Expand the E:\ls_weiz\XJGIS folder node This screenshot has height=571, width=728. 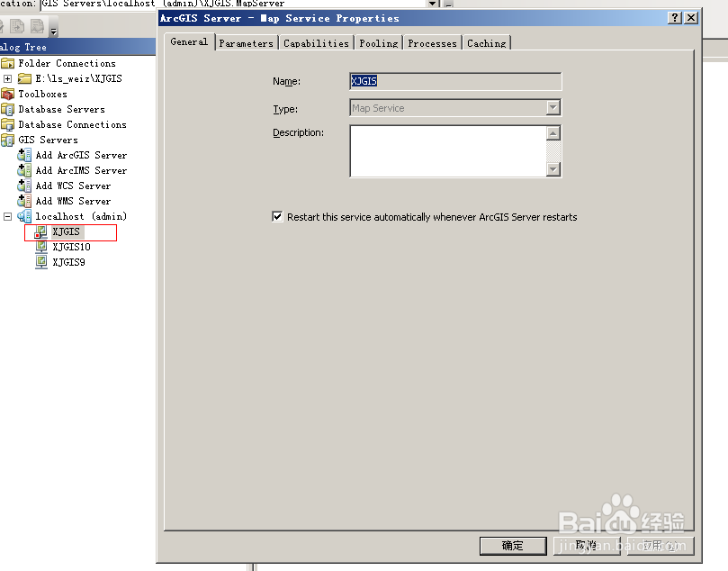click(x=7, y=78)
